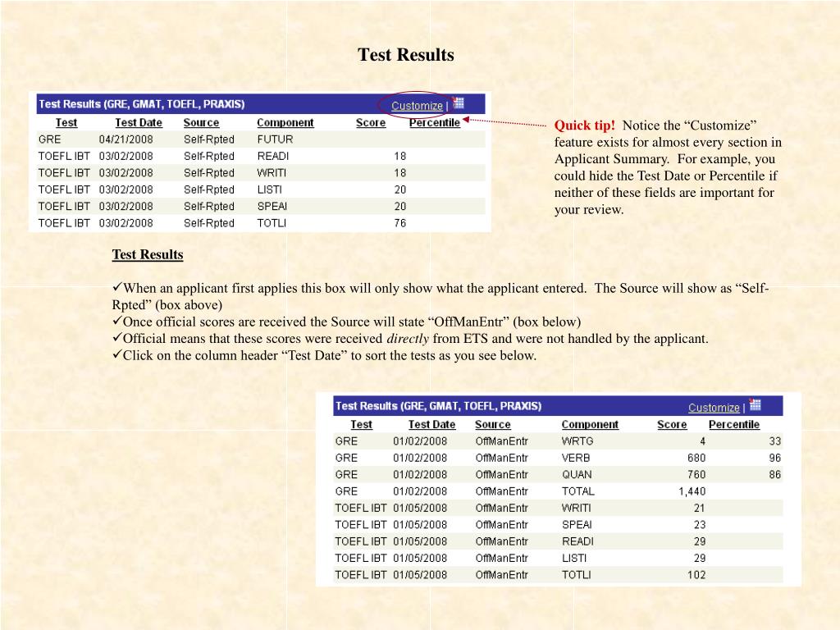The width and height of the screenshot is (840, 630).
Task: Sort upper table by Test column header
Action: (66, 123)
